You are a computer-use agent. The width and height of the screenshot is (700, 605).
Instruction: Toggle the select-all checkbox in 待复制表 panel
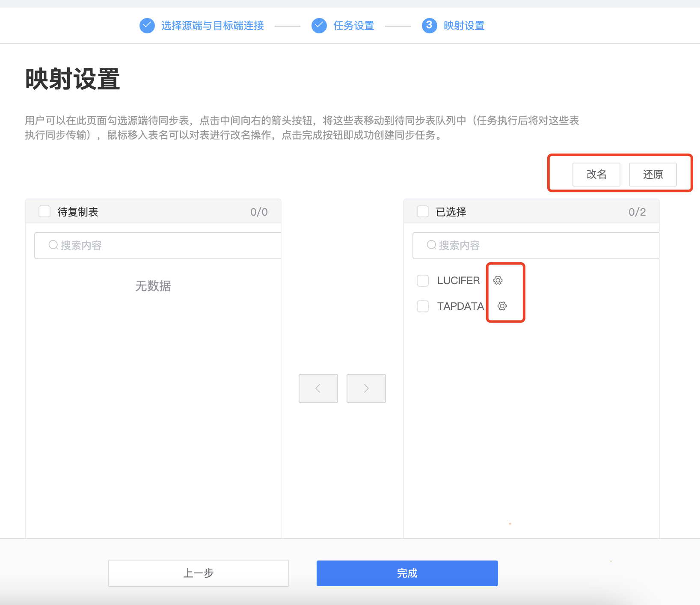click(44, 211)
